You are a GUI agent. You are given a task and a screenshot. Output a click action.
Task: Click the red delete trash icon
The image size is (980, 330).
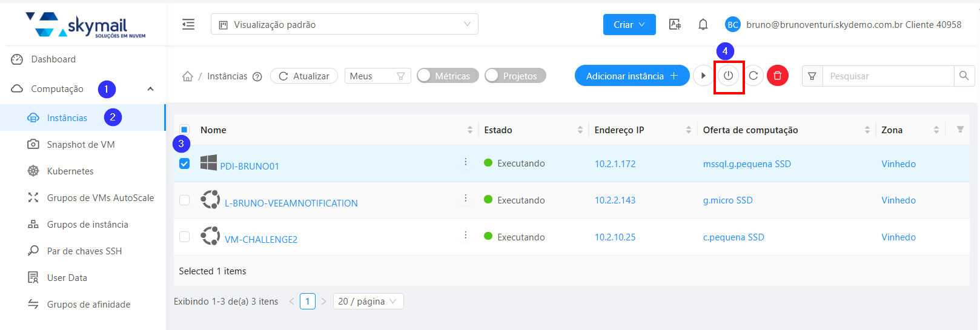778,76
